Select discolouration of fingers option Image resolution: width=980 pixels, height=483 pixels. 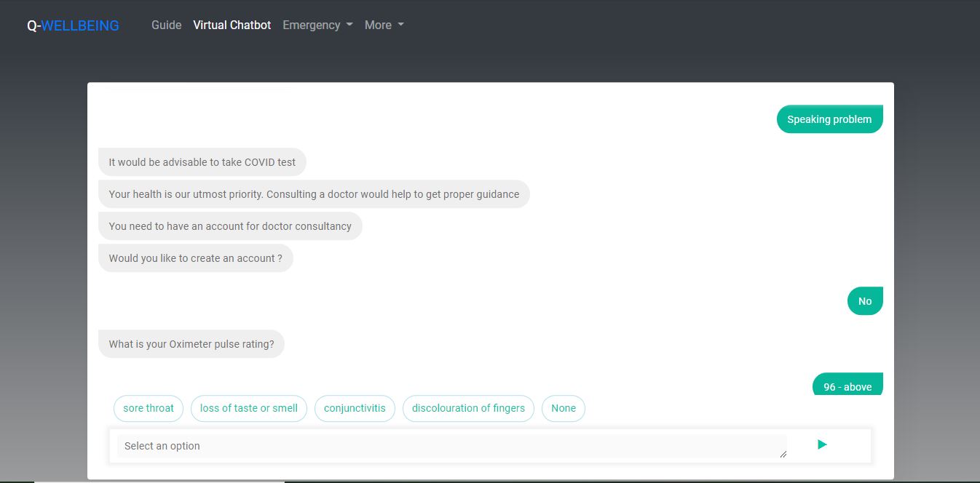[x=468, y=408]
